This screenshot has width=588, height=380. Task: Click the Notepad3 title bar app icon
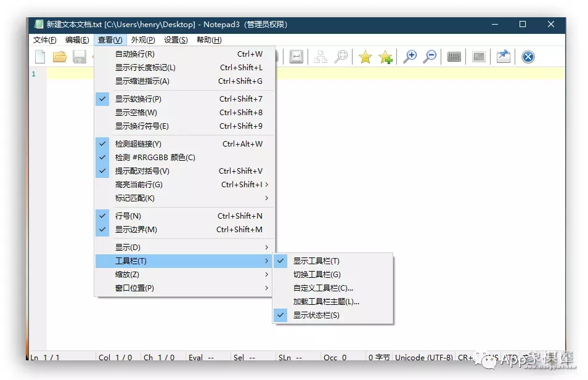pos(39,25)
